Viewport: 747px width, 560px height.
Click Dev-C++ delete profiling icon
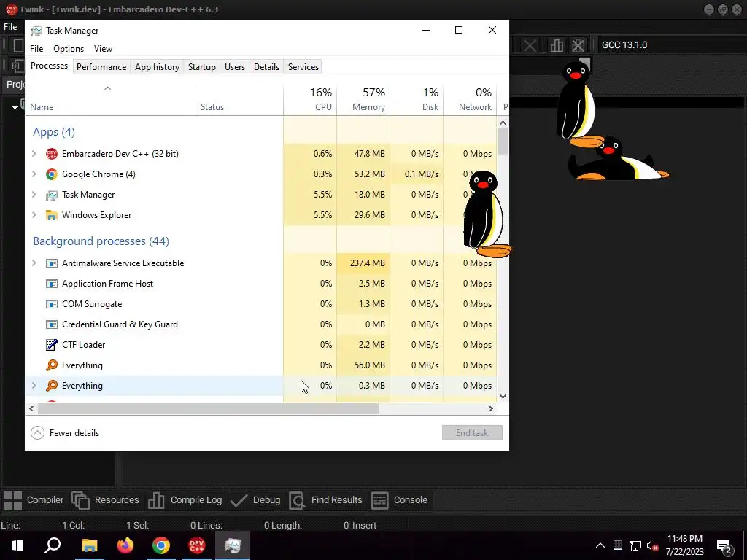click(x=578, y=45)
